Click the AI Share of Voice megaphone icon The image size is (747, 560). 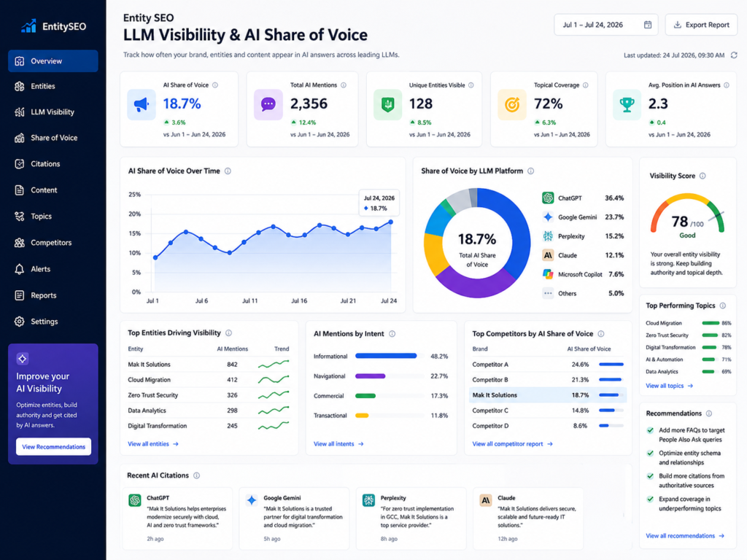point(142,104)
